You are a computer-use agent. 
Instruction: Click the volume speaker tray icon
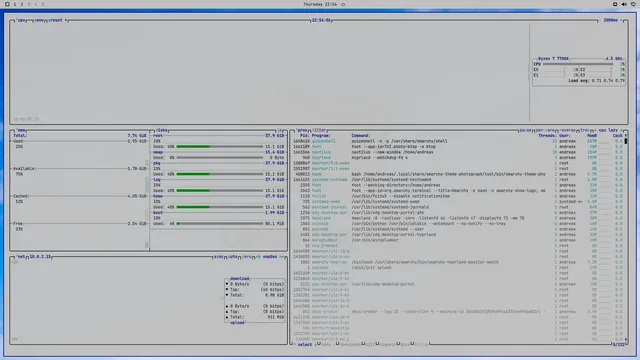(x=624, y=4)
